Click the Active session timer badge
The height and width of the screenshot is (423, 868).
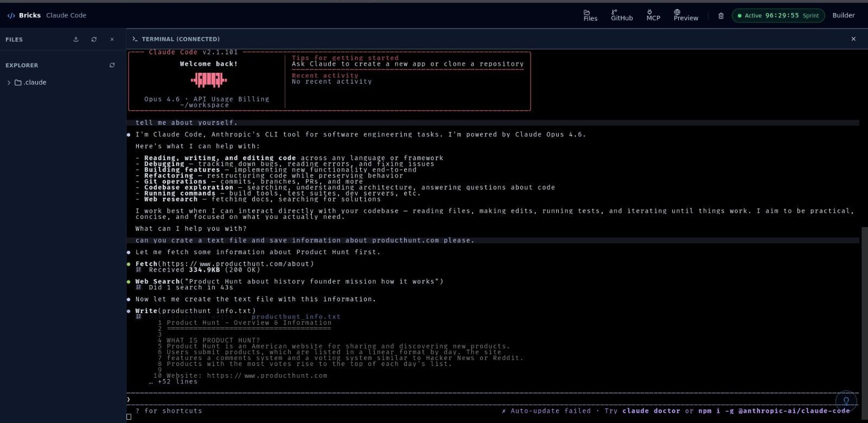coord(778,16)
